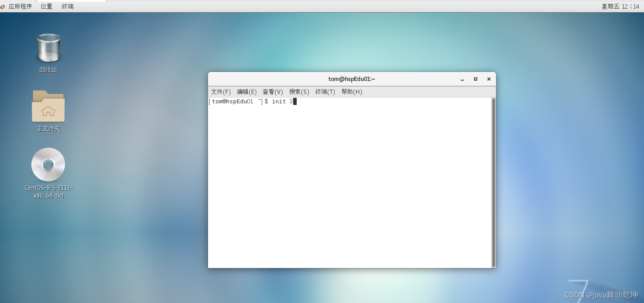Viewport: 644px width, 303px height.
Task: Click the 主文件夹 label text
Action: pos(48,129)
